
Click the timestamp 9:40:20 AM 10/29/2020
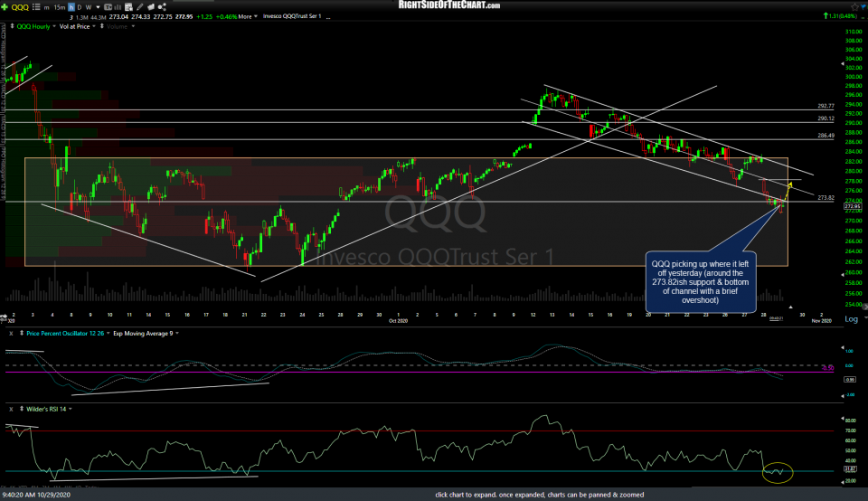point(36,495)
